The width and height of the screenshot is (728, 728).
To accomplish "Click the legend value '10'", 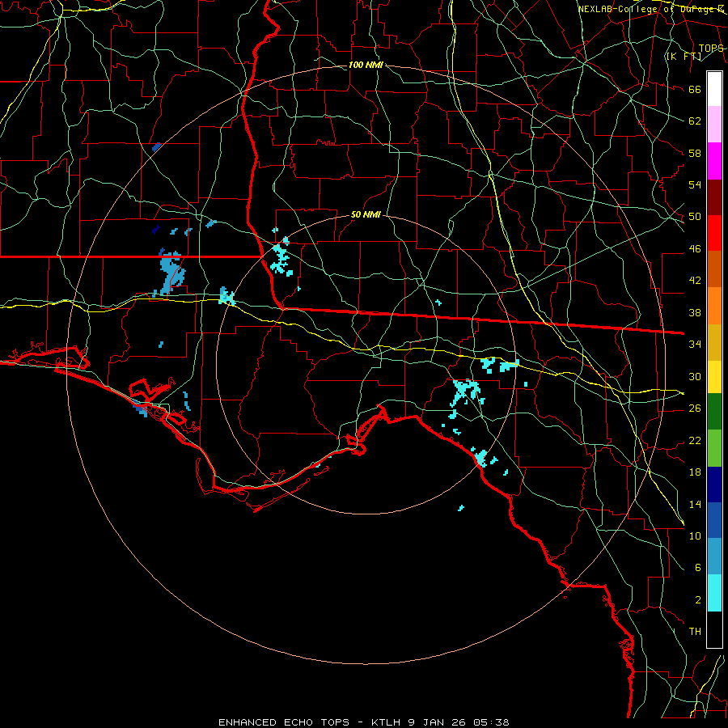I will coord(695,535).
